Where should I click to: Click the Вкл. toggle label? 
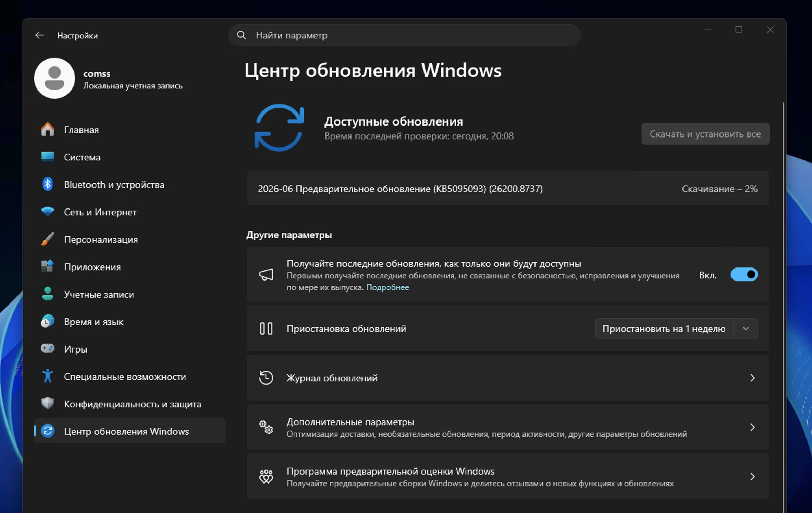pyautogui.click(x=708, y=275)
